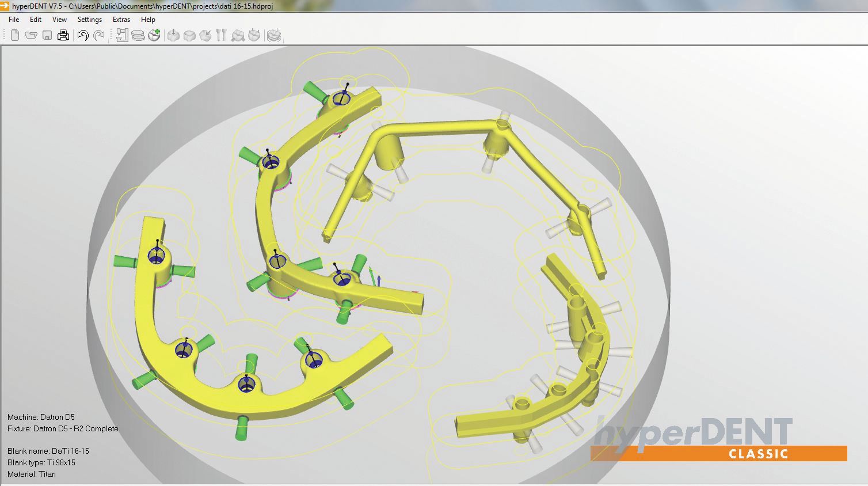Click the tooth with sinter pins icon
This screenshot has height=486, width=868.
point(254,35)
